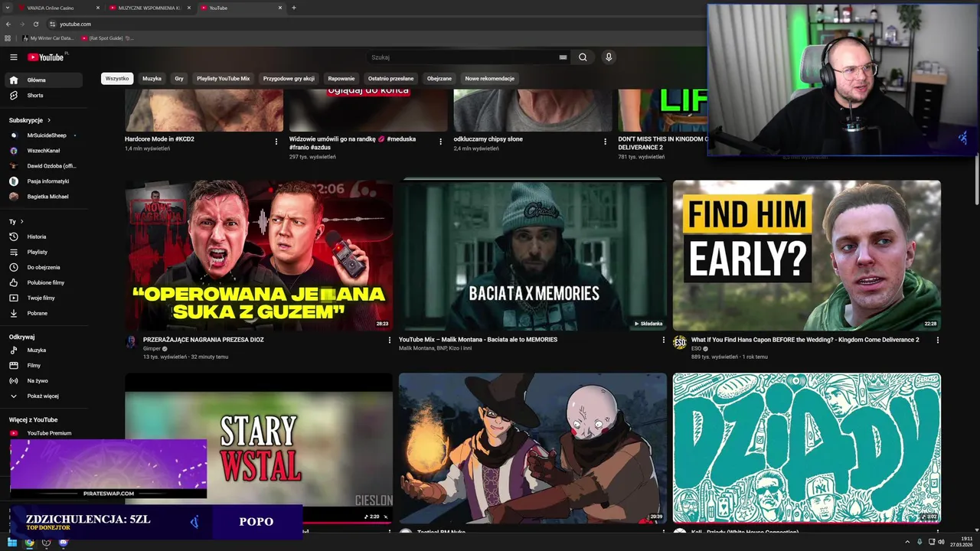Select the Muzyka filter chip
Viewport: 980px width, 551px height.
(x=152, y=78)
